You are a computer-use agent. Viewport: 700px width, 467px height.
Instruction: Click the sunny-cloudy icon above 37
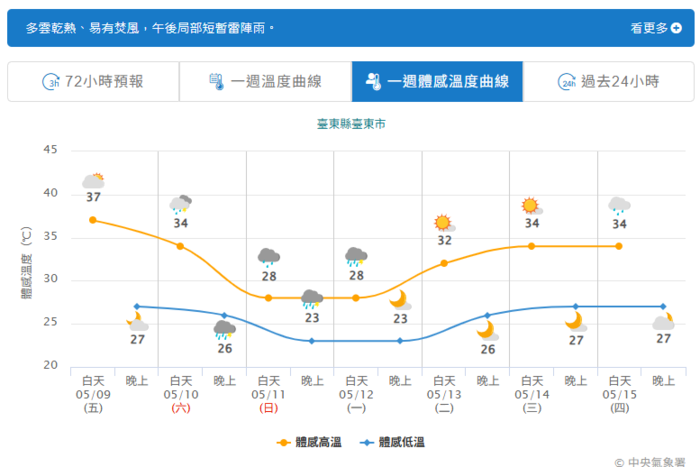pos(93,181)
